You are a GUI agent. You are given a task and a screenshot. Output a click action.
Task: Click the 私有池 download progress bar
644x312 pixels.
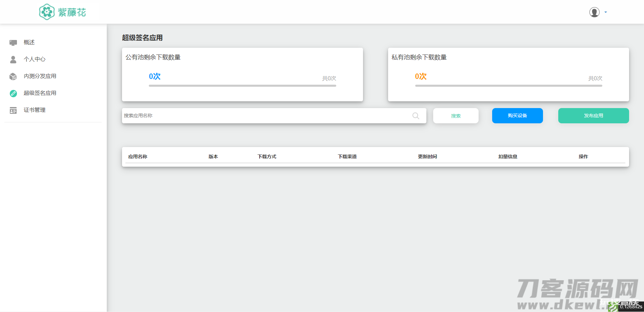pyautogui.click(x=509, y=86)
